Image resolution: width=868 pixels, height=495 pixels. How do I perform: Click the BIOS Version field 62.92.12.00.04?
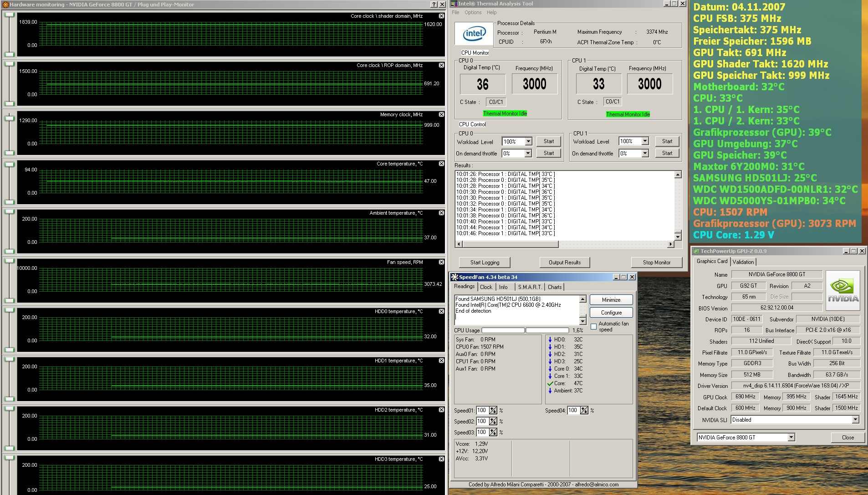click(777, 308)
